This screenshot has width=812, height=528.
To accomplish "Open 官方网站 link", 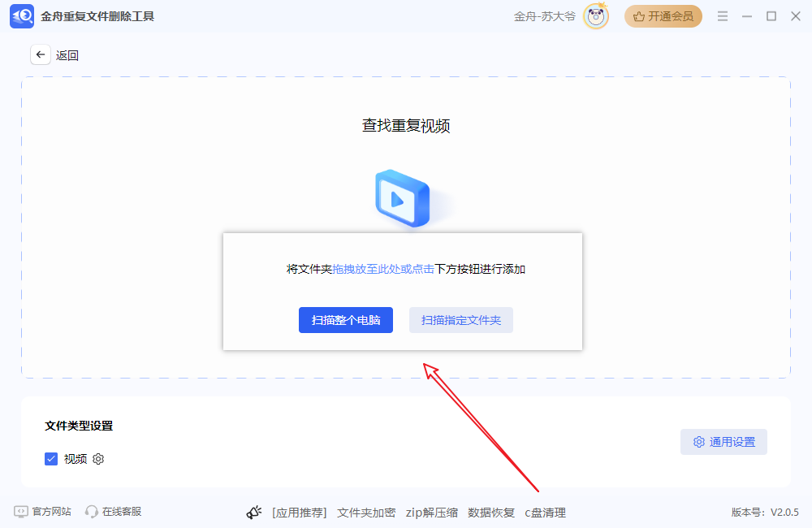I will (51, 512).
